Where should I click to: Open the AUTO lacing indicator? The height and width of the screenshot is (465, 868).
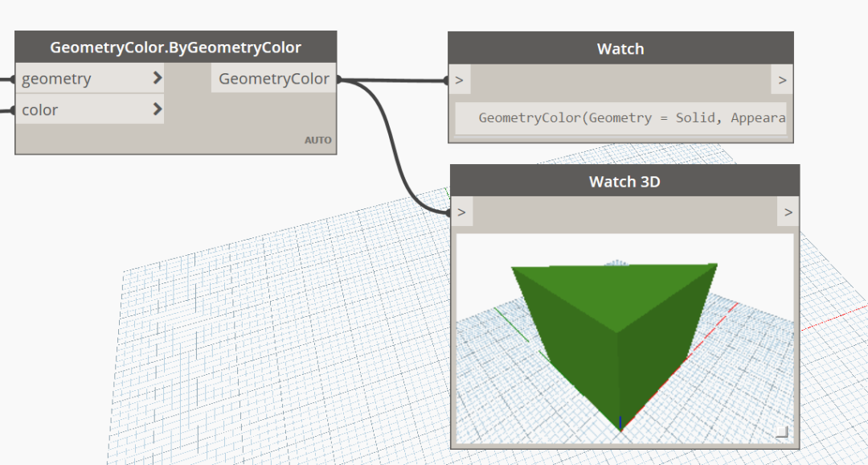point(317,140)
